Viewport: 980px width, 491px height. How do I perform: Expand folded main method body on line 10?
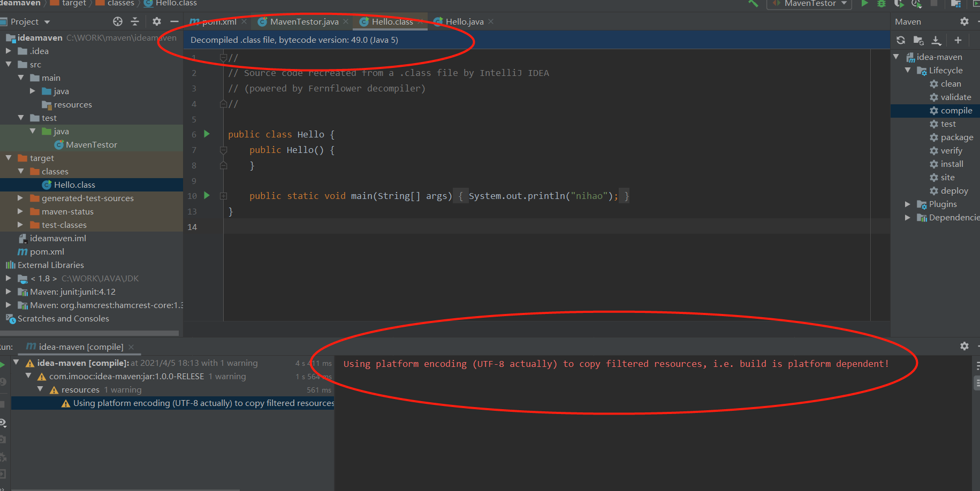click(224, 196)
